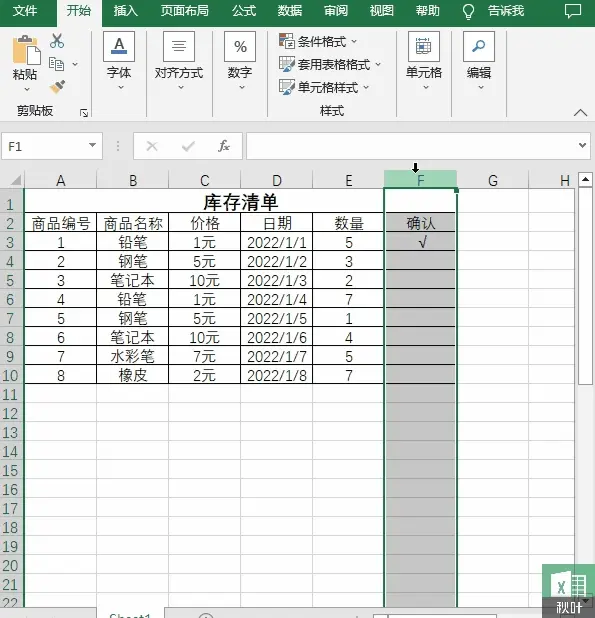Select the date cell 2022/1/5
Image resolution: width=595 pixels, height=618 pixels.
pos(277,318)
